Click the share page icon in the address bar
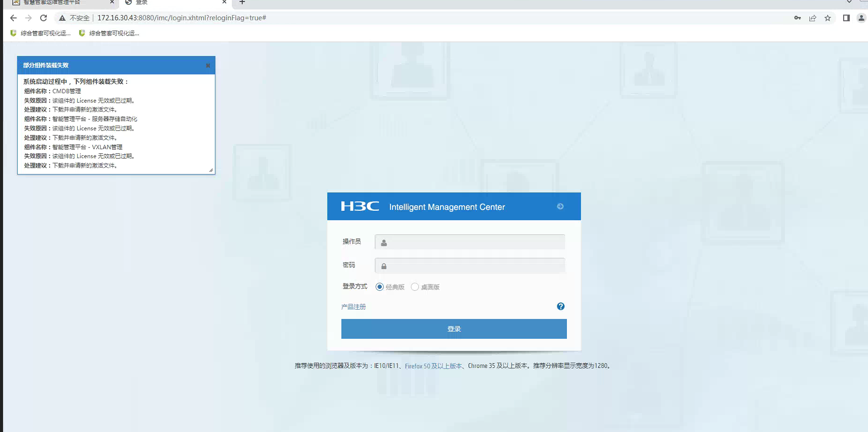The width and height of the screenshot is (868, 432). [812, 18]
